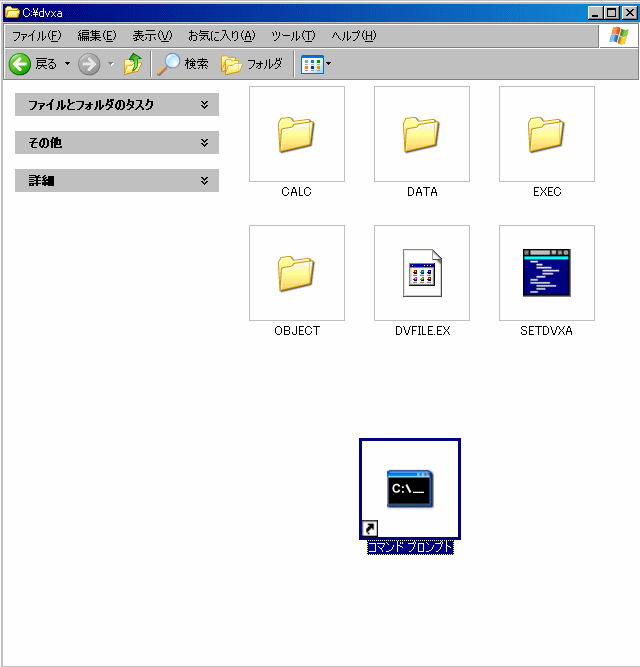Toggle the フォルダ folders pane button
Image resolution: width=640 pixels, height=667 pixels.
tap(253, 64)
